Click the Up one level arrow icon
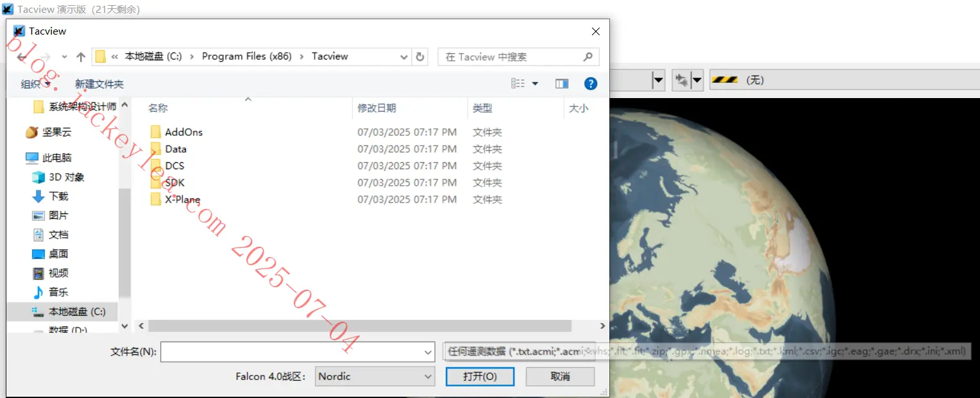This screenshot has width=980, height=398. 81,57
